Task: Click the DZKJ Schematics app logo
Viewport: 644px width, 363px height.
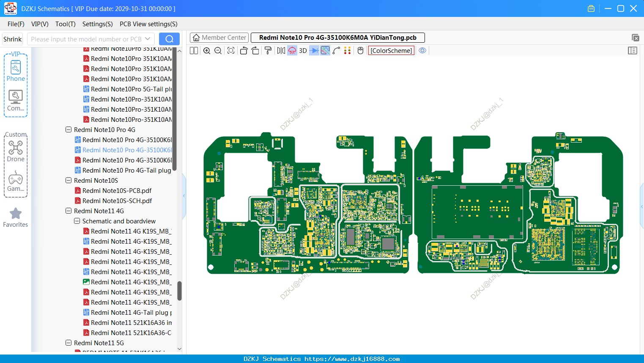Action: pyautogui.click(x=10, y=8)
